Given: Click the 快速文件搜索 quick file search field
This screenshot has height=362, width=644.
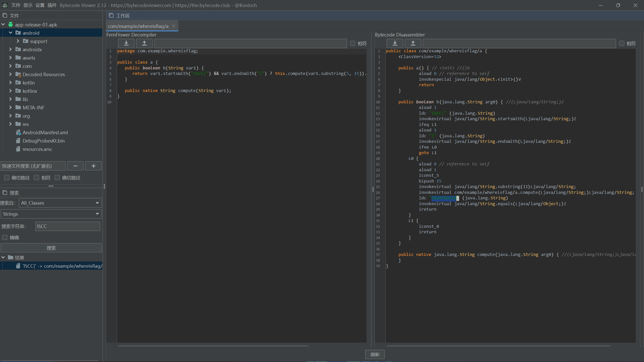Looking at the screenshot, I should (x=33, y=166).
